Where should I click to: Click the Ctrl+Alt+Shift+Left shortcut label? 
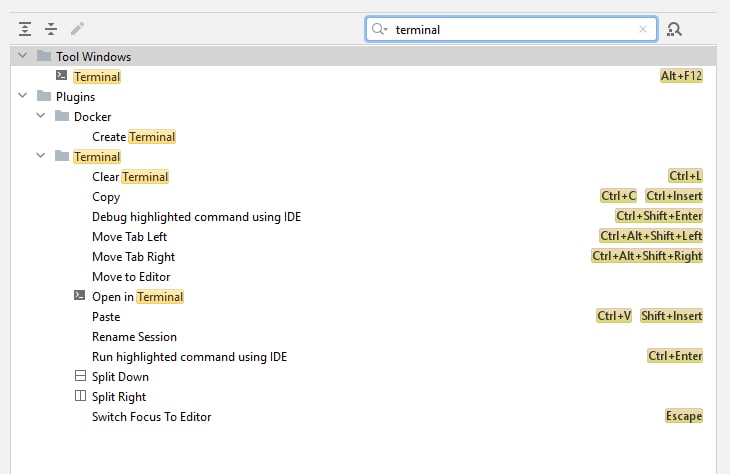[x=651, y=236]
